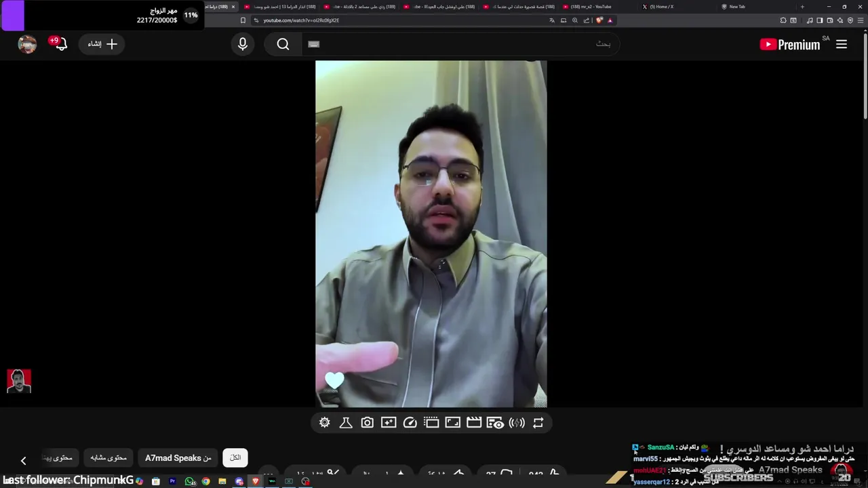Viewport: 868px width, 488px height.
Task: Click the chips row left arrow
Action: 23,461
